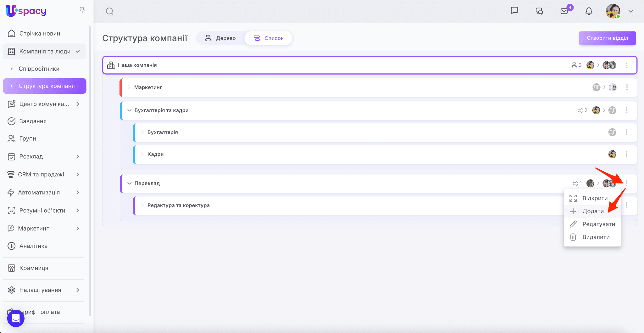The image size is (644, 333).
Task: Open the profile dropdown arrow
Action: click(630, 11)
